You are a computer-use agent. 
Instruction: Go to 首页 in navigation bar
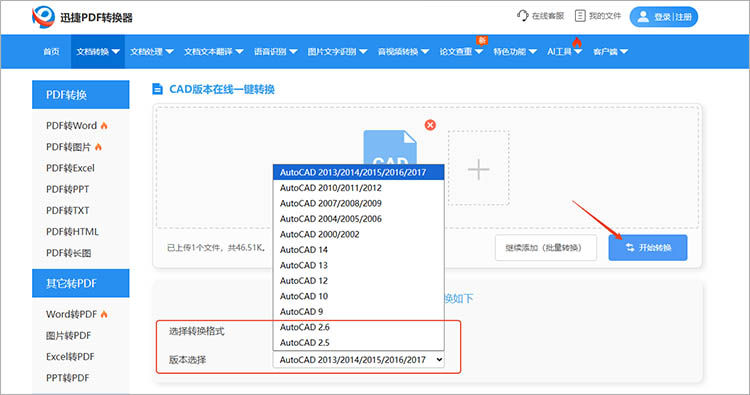tap(51, 52)
